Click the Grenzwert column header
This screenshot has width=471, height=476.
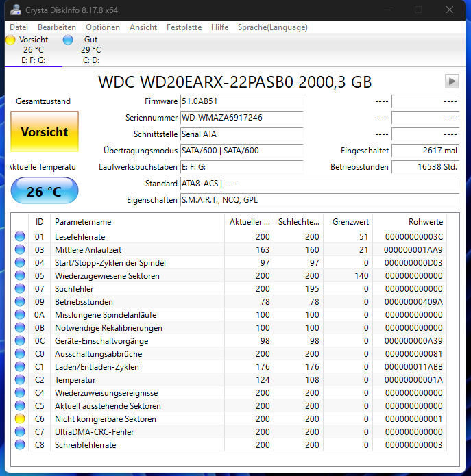click(x=348, y=222)
